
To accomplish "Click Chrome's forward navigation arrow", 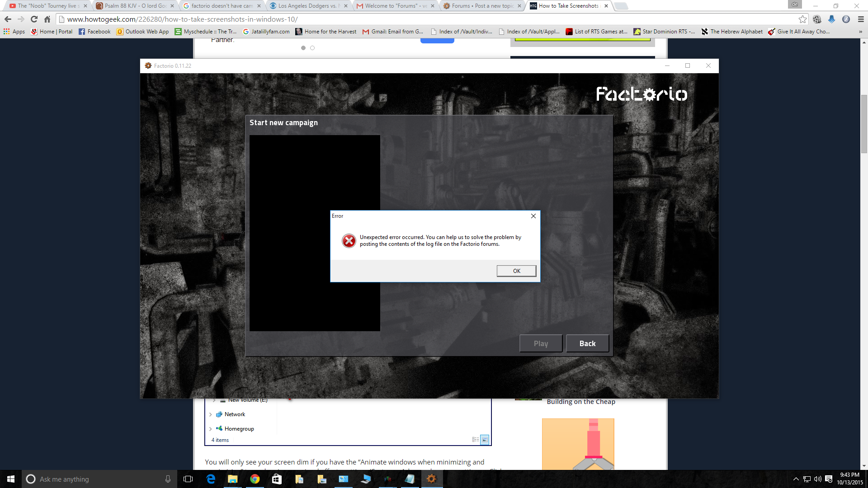I will point(21,19).
